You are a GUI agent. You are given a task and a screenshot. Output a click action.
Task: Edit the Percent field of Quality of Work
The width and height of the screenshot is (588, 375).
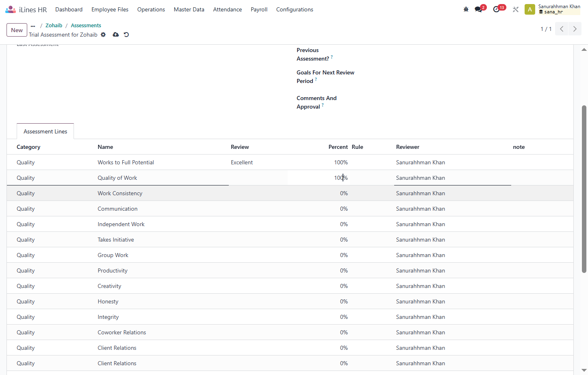tap(319, 178)
